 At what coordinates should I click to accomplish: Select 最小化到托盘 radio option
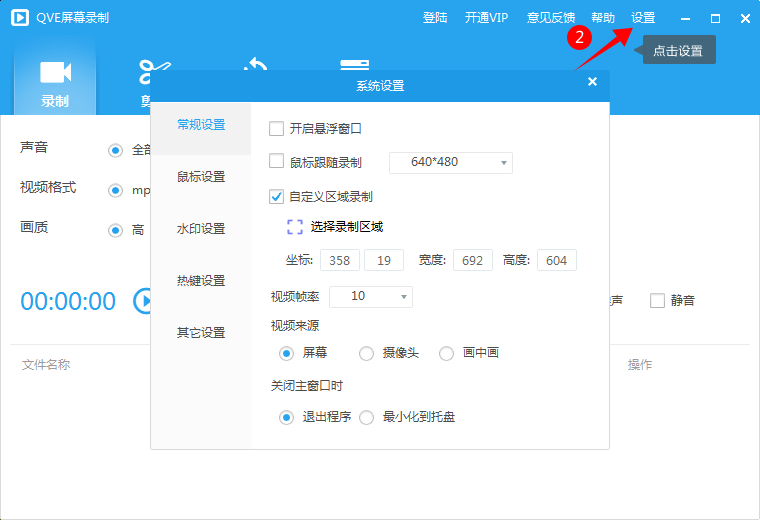366,417
